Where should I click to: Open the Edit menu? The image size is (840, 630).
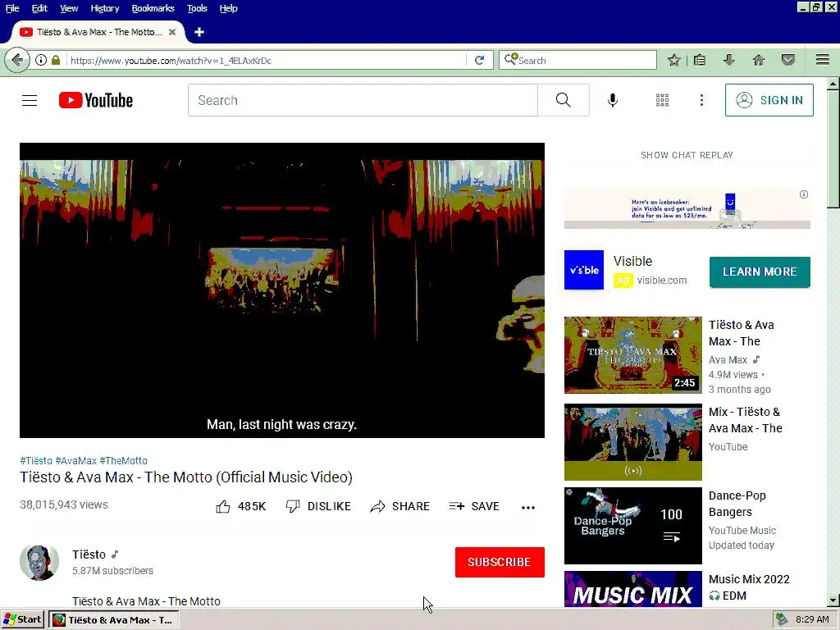tap(39, 8)
